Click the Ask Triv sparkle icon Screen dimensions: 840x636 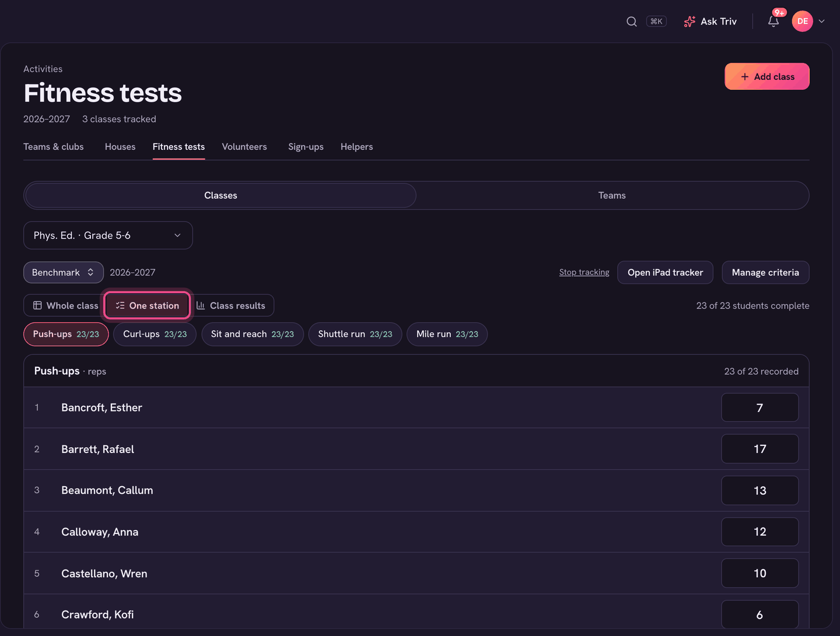pyautogui.click(x=689, y=22)
